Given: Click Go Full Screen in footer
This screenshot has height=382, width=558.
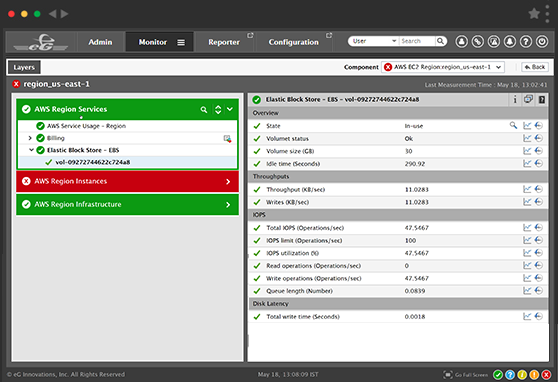Looking at the screenshot, I should tap(466, 375).
